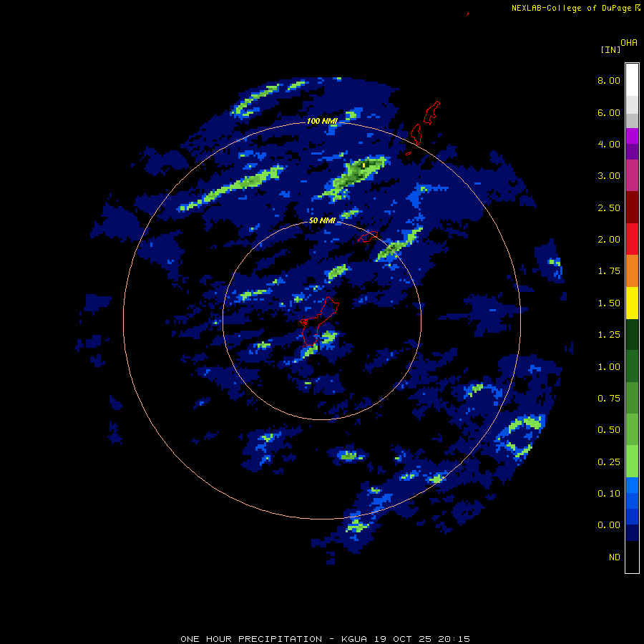Image resolution: width=644 pixels, height=644 pixels.
Task: Click the 50 NMI range ring label
Action: (x=322, y=221)
